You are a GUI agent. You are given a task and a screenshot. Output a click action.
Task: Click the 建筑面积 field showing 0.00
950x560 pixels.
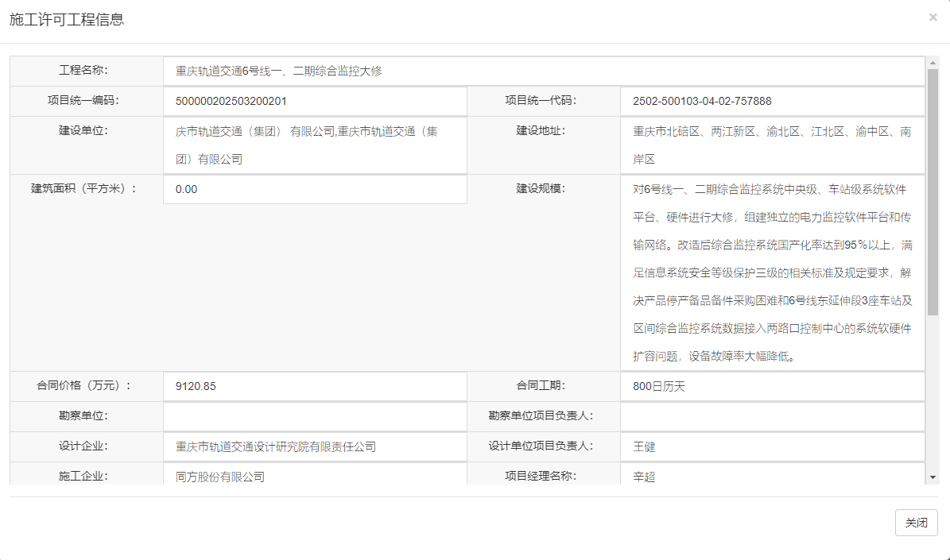point(315,189)
